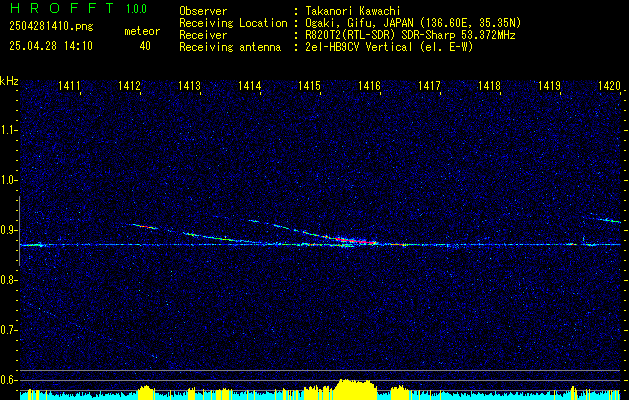Click time axis label 1412
629x400 pixels.
pyautogui.click(x=129, y=85)
